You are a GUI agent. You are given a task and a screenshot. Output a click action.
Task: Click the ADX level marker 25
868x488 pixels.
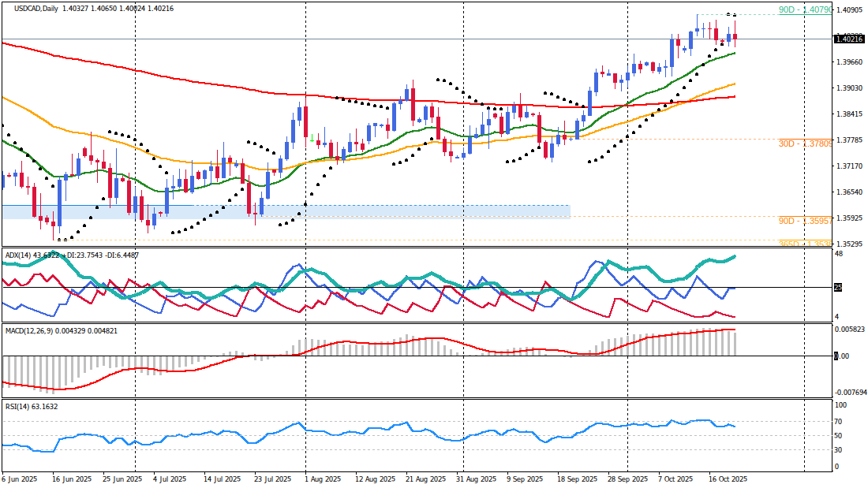tap(838, 287)
